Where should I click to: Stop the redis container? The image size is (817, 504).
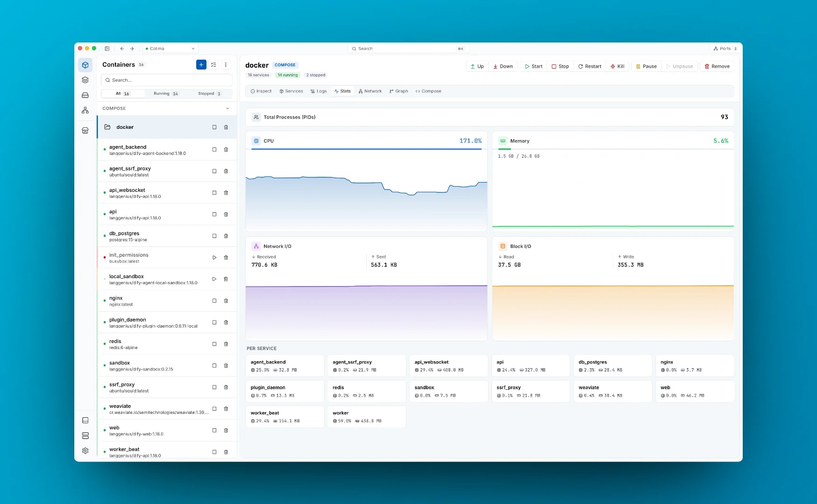pyautogui.click(x=214, y=344)
